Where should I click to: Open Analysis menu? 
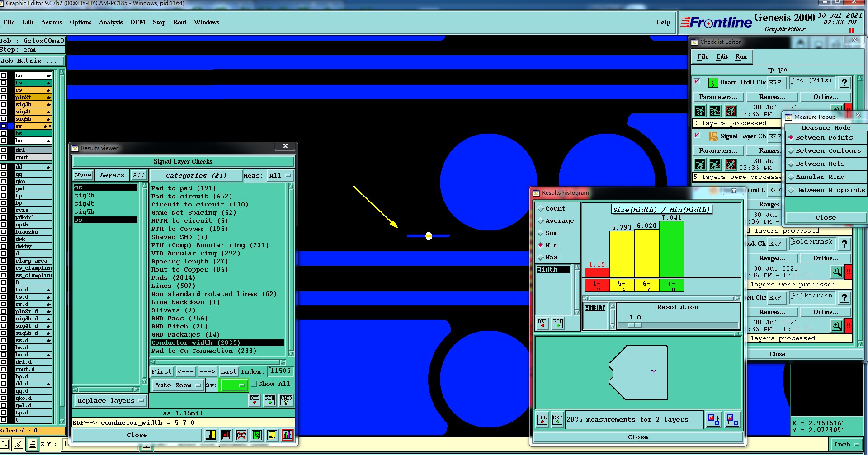click(x=111, y=22)
